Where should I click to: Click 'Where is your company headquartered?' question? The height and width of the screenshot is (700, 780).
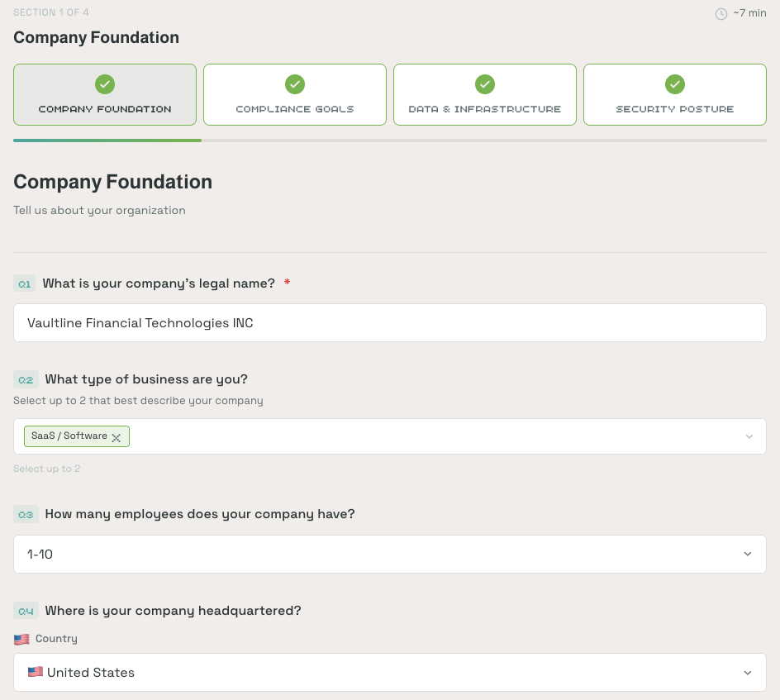coord(174,611)
